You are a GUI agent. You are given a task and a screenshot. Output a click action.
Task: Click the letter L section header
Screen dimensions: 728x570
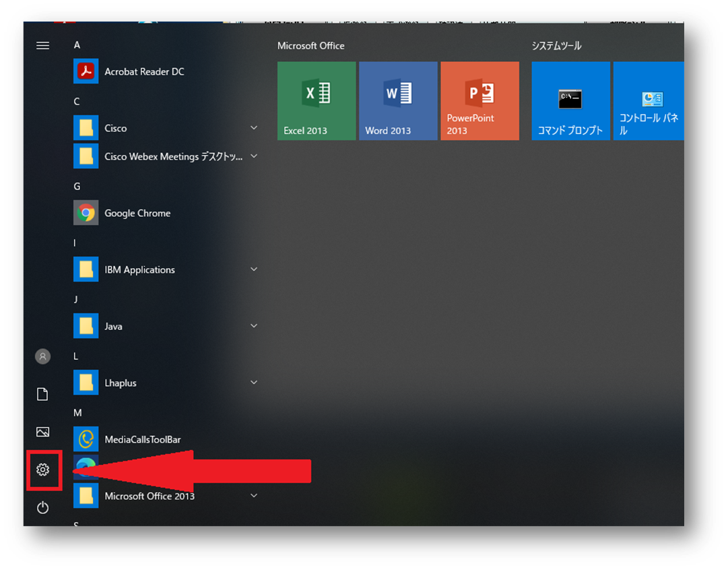tap(75, 356)
